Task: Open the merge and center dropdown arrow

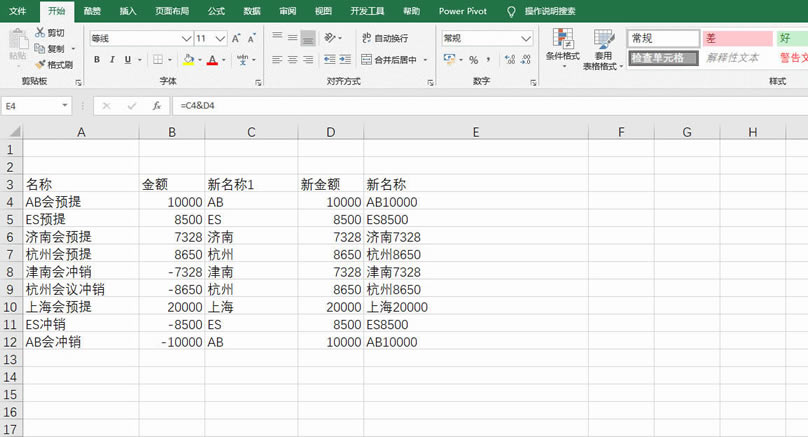Action: pos(425,60)
